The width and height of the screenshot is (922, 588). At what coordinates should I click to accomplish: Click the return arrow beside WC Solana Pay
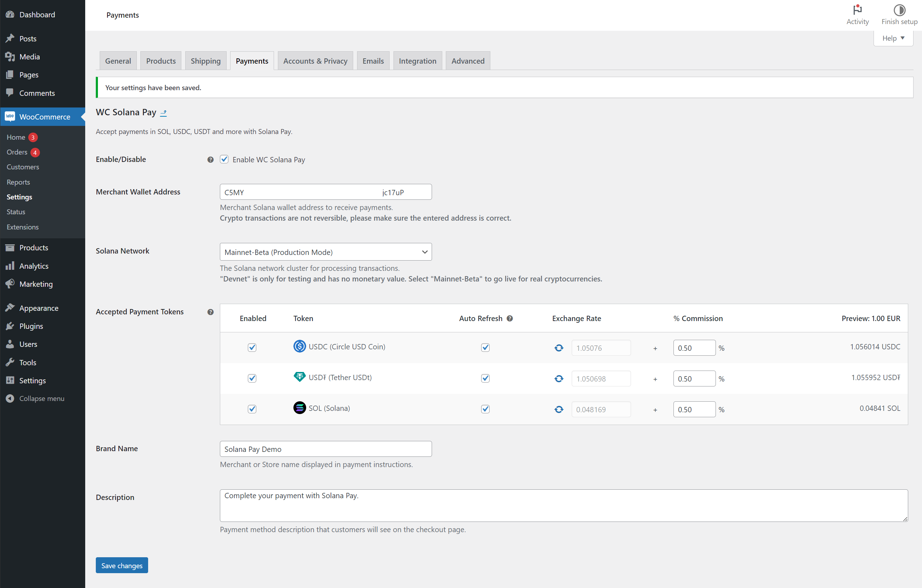click(x=163, y=113)
